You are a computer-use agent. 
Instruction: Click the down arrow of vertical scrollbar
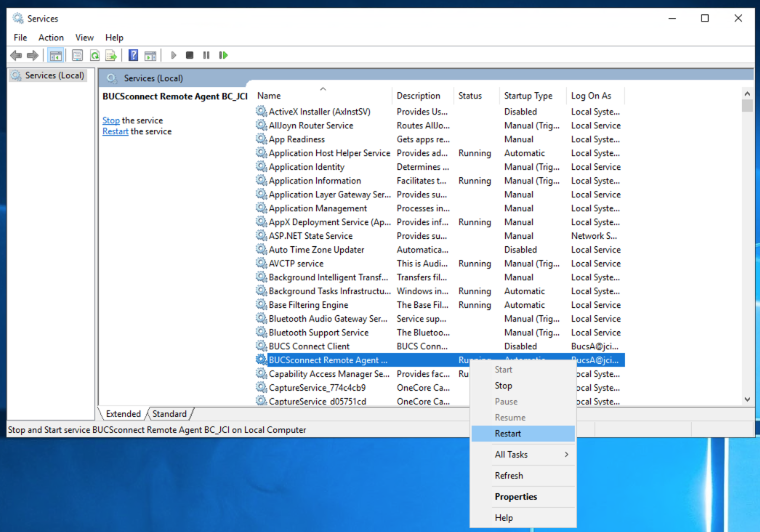pyautogui.click(x=747, y=399)
